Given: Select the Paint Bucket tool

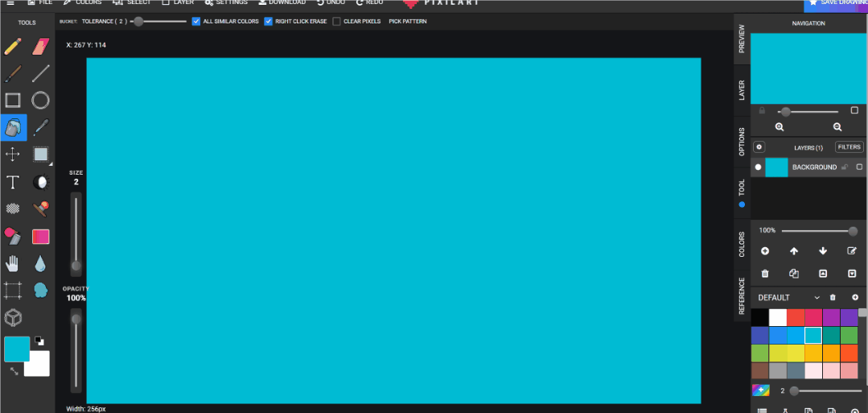Looking at the screenshot, I should pos(14,127).
